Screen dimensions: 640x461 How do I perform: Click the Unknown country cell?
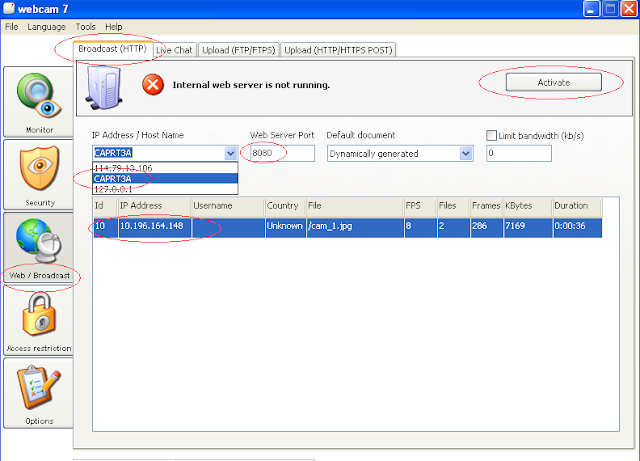coord(285,227)
